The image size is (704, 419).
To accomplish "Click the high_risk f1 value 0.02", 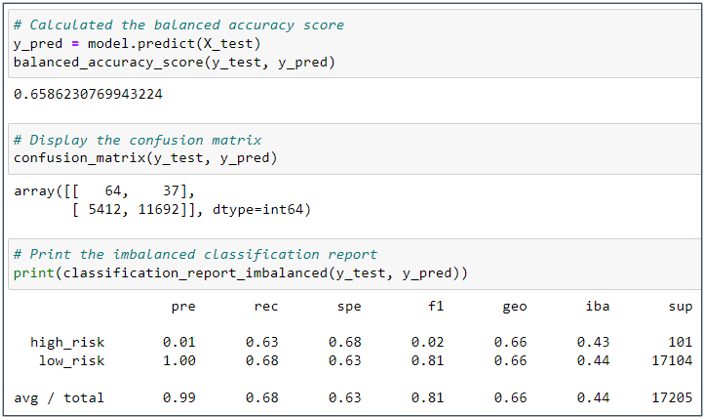I will 427,342.
